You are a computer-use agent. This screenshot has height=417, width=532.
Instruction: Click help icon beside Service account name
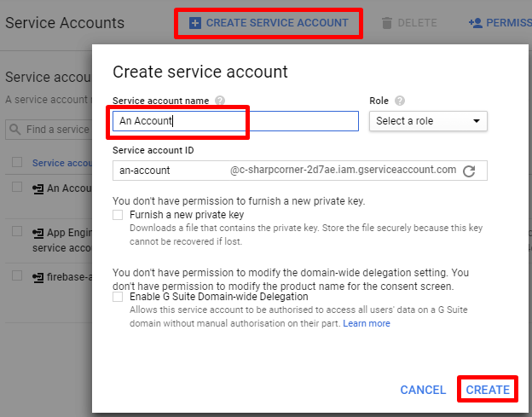tap(220, 101)
